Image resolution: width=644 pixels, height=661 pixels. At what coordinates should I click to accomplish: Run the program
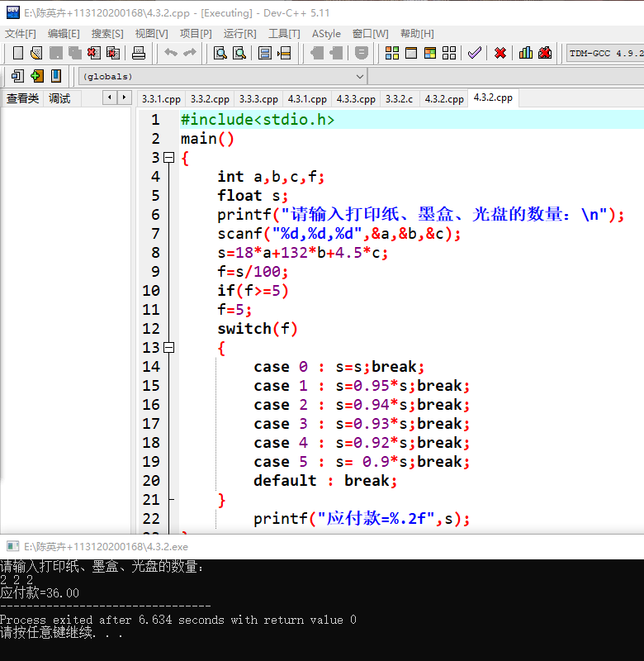411,53
